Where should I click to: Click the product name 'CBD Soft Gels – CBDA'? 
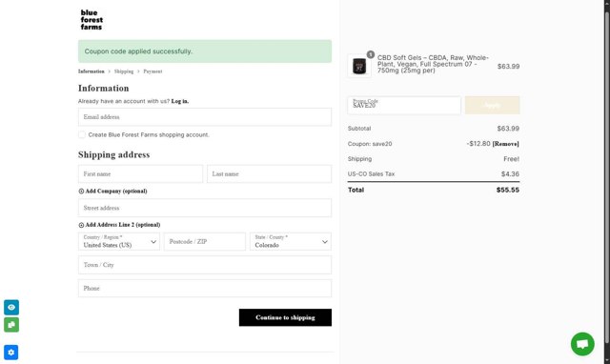pos(433,64)
